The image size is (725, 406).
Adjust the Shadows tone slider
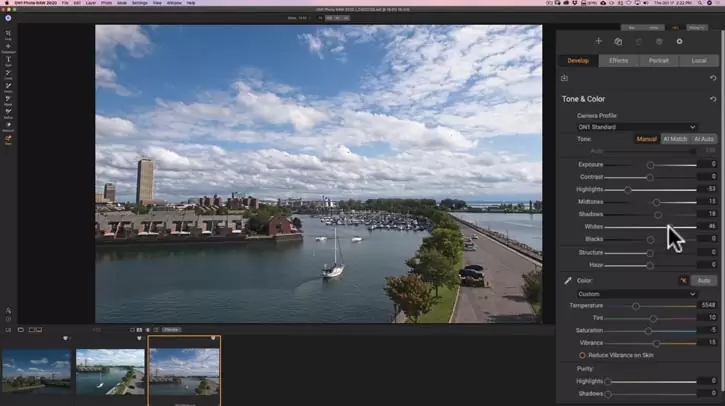pos(657,215)
